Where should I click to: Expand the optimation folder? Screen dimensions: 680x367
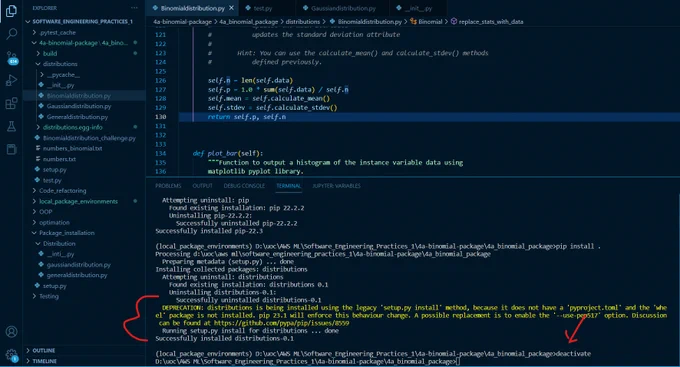coord(54,222)
